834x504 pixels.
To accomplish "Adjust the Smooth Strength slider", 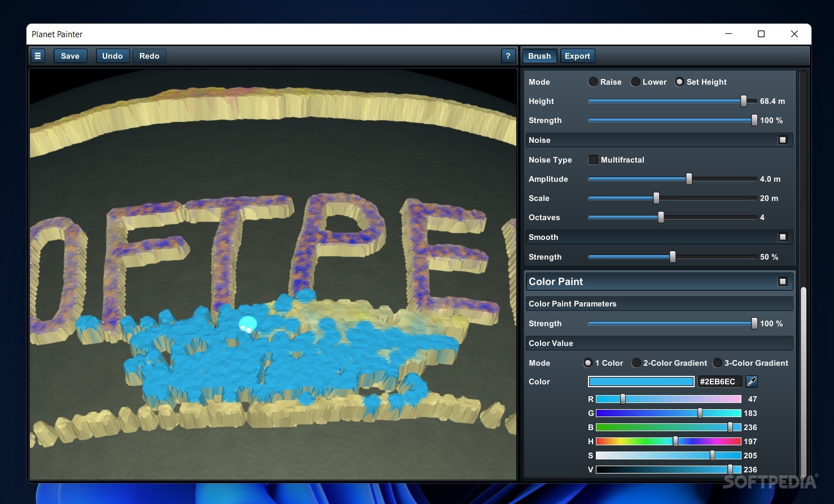I will click(x=672, y=257).
